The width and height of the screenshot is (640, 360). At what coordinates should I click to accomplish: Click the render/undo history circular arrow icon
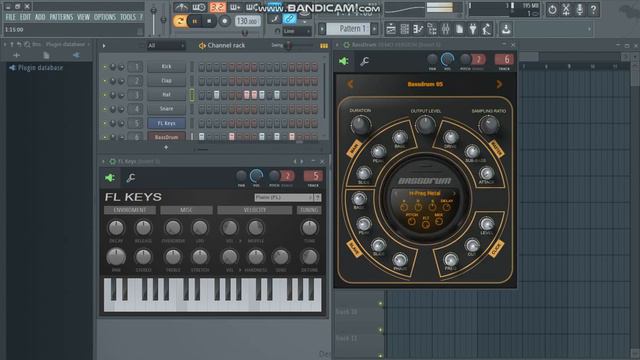click(552, 9)
